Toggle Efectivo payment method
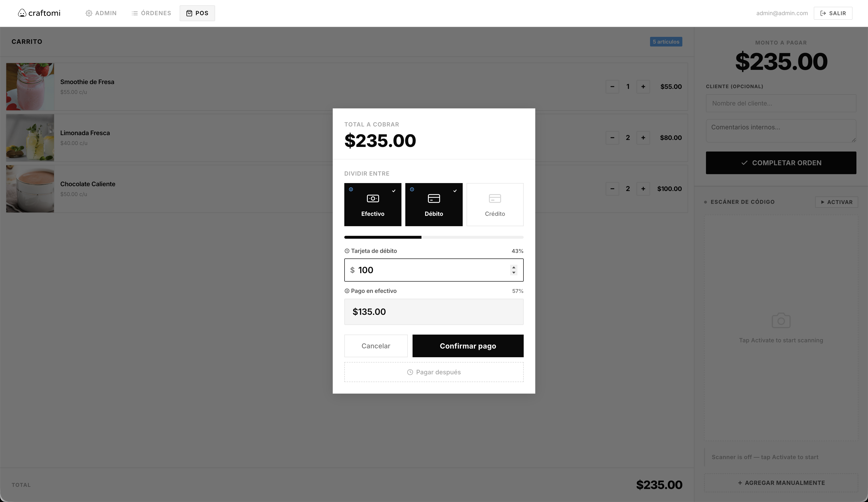Image resolution: width=868 pixels, height=502 pixels. (x=373, y=204)
